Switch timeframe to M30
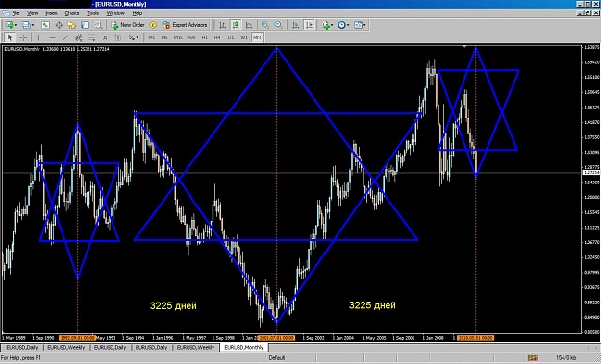 191,37
